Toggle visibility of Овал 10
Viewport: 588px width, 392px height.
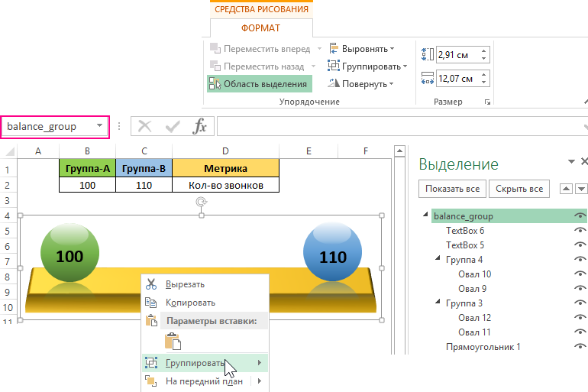pos(580,274)
